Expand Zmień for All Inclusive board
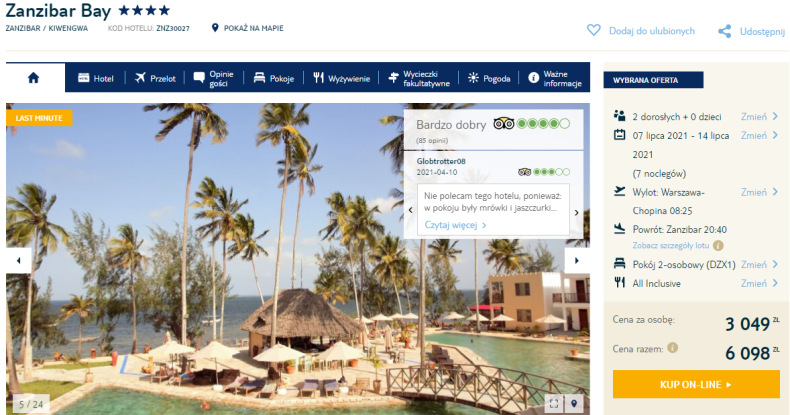The image size is (790, 415). (x=759, y=284)
